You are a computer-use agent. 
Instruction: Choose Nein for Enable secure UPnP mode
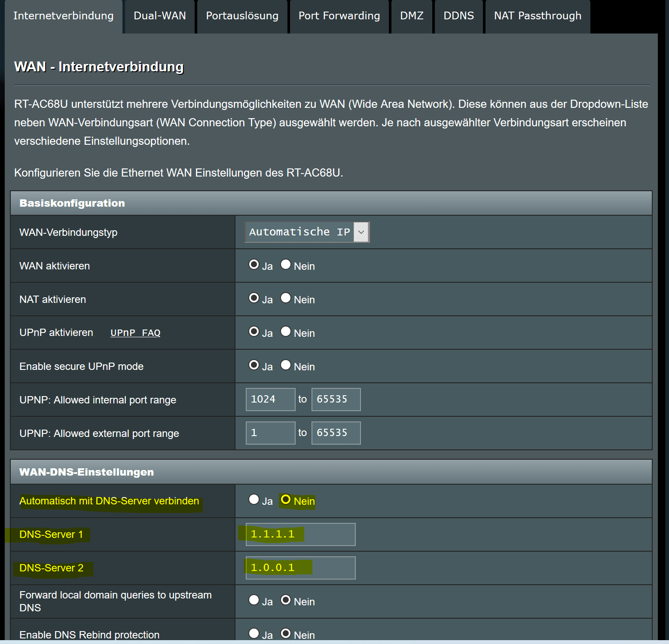(286, 365)
